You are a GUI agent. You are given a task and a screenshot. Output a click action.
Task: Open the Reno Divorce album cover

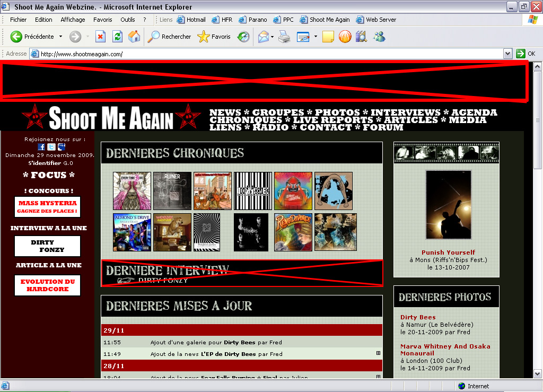(x=293, y=232)
